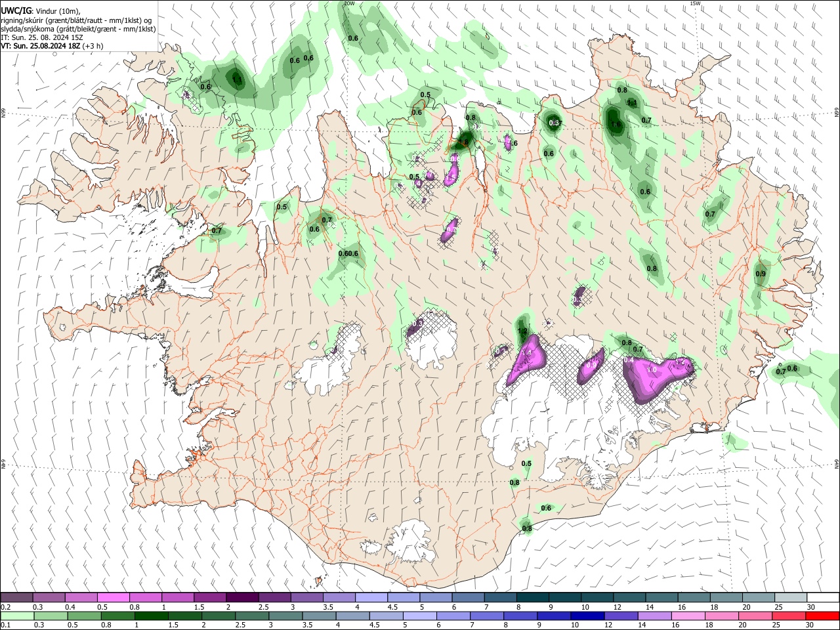
Task: Pick the purple 12 swatch on lower scale
Action: tap(621, 616)
